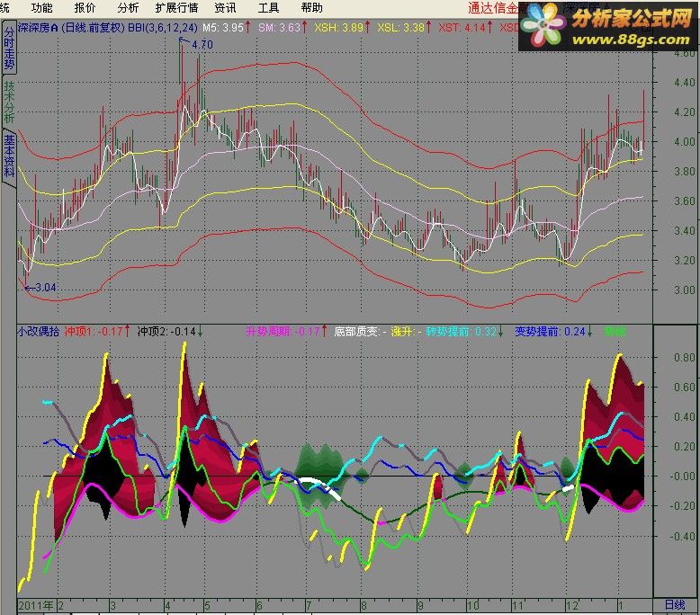Open the 分析 menu
The image size is (700, 615).
[x=128, y=8]
